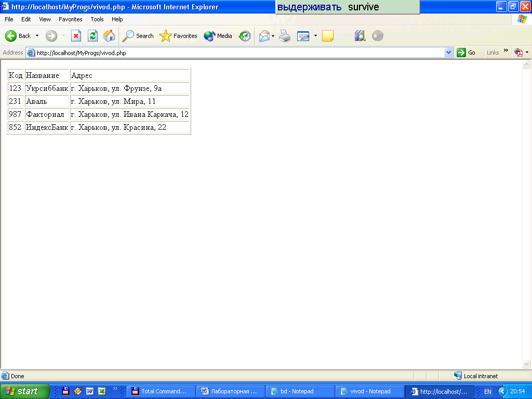The image size is (532, 399).
Task: Refresh the page
Action: [x=92, y=36]
